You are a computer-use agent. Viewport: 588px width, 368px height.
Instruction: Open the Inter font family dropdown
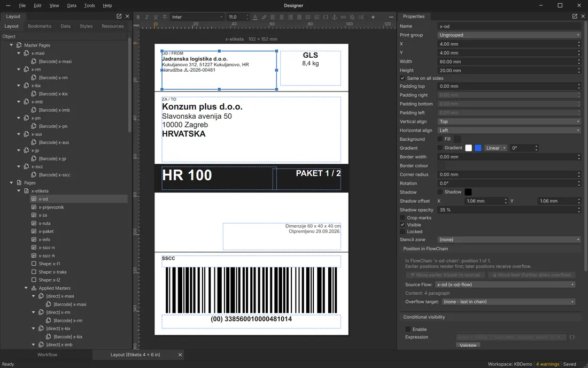197,17
